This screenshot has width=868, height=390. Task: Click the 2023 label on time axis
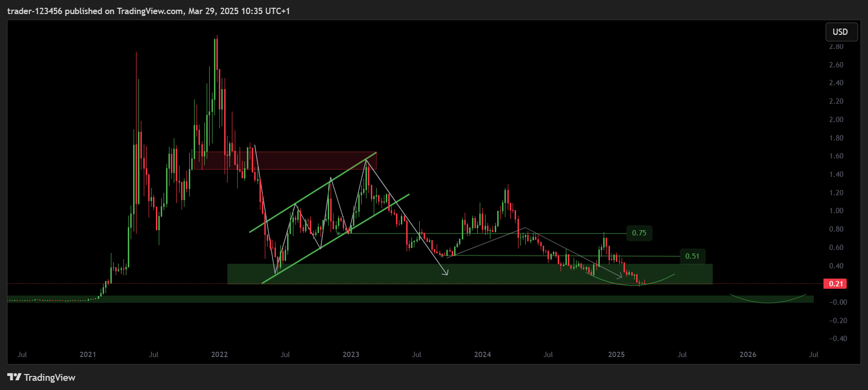351,355
